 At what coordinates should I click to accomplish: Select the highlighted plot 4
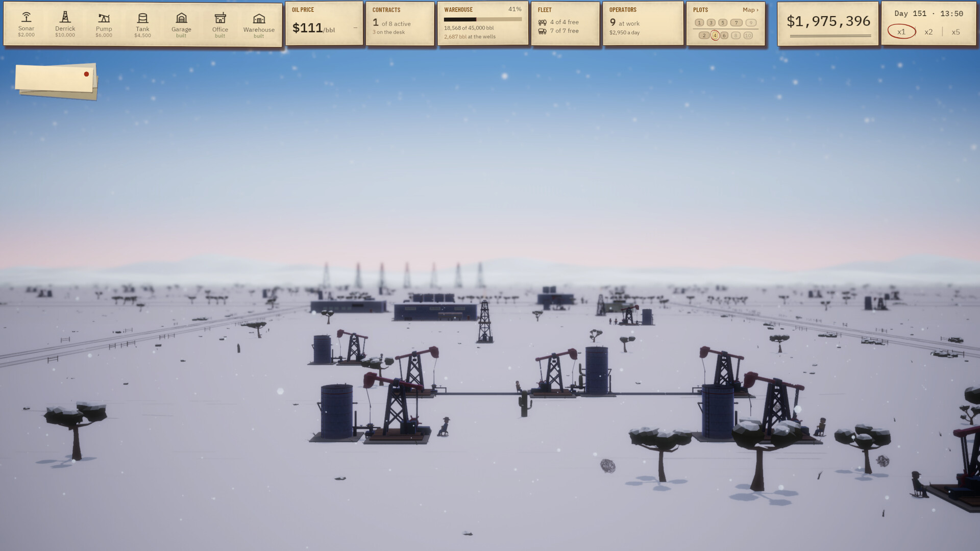point(715,35)
